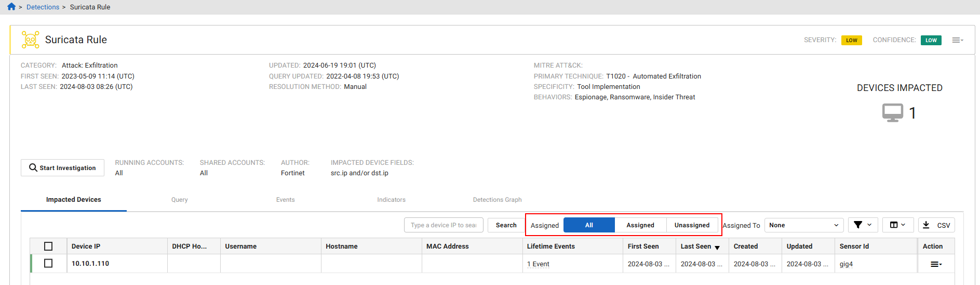Go to Detections breadcrumb link
980x285 pixels.
pyautogui.click(x=43, y=7)
